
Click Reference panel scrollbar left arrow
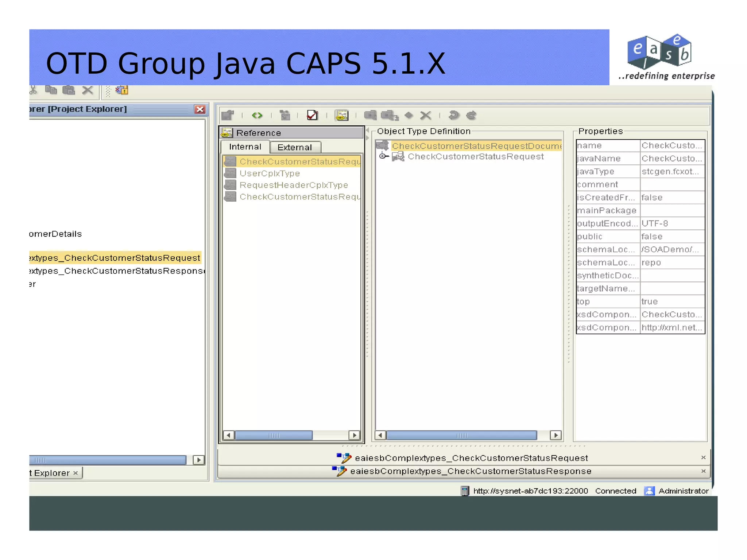229,435
